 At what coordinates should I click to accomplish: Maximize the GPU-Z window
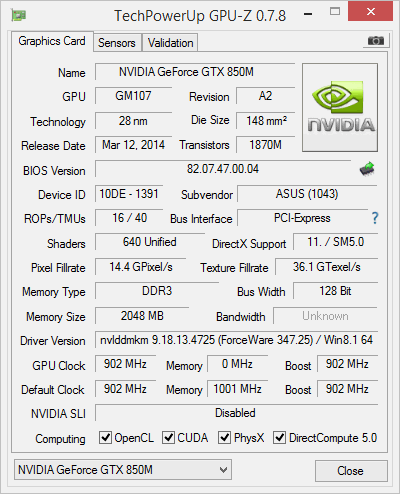tap(335, 12)
